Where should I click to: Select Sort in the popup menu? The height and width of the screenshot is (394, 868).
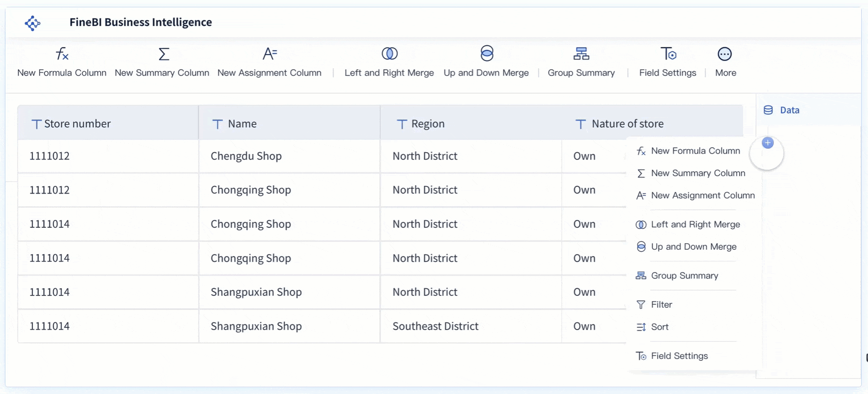pyautogui.click(x=660, y=327)
